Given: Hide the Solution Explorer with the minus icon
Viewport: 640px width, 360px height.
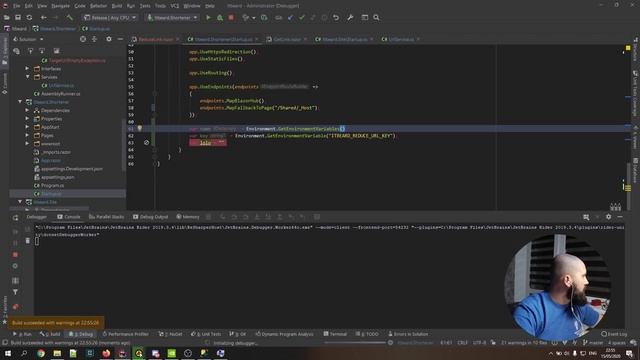Looking at the screenshot, I should coord(120,39).
